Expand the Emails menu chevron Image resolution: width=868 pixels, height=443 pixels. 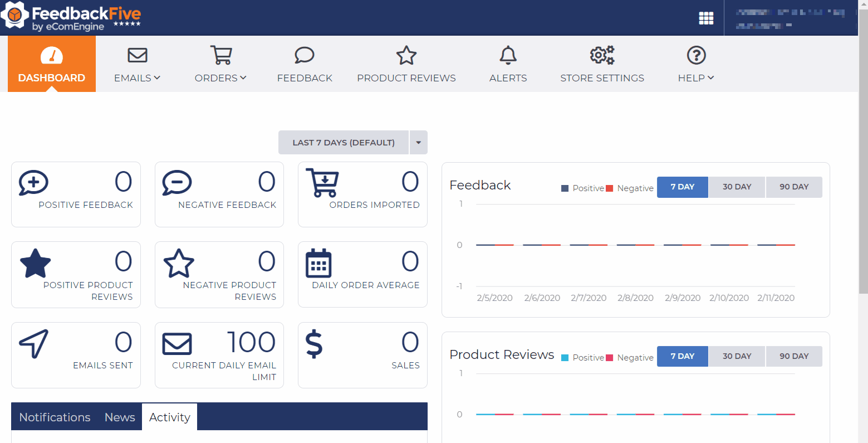158,78
